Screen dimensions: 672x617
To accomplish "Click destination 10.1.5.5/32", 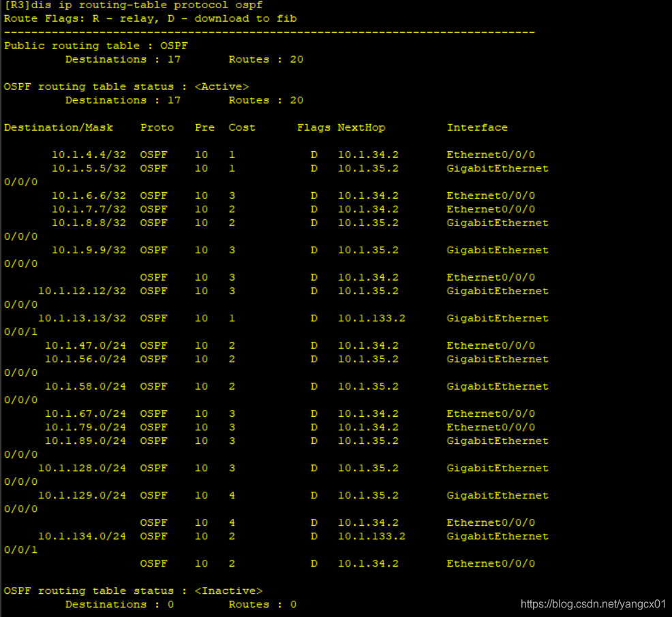I will pyautogui.click(x=89, y=168).
